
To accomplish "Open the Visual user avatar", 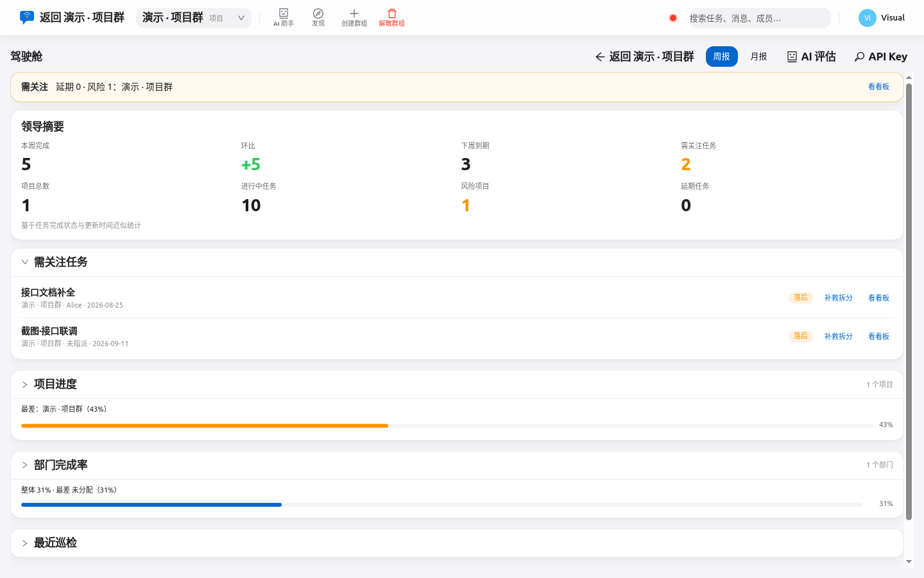I will (x=868, y=18).
